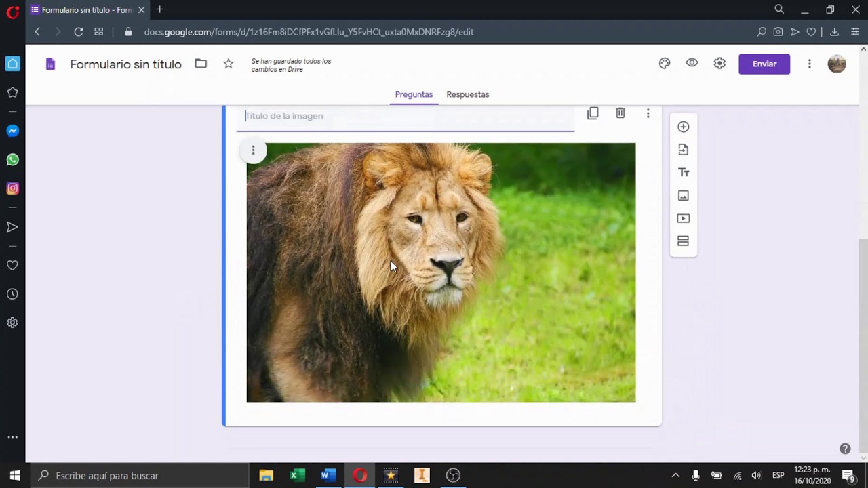868x488 pixels.
Task: Select the lion image
Action: click(441, 272)
